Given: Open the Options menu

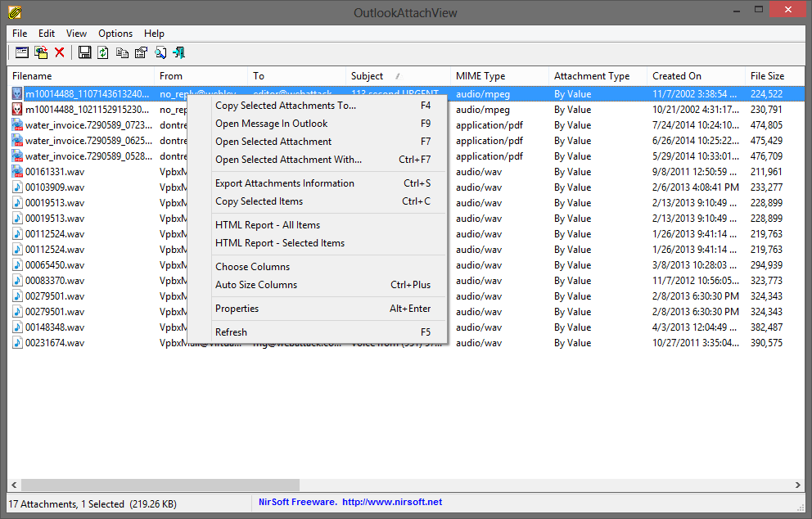Looking at the screenshot, I should (x=115, y=34).
